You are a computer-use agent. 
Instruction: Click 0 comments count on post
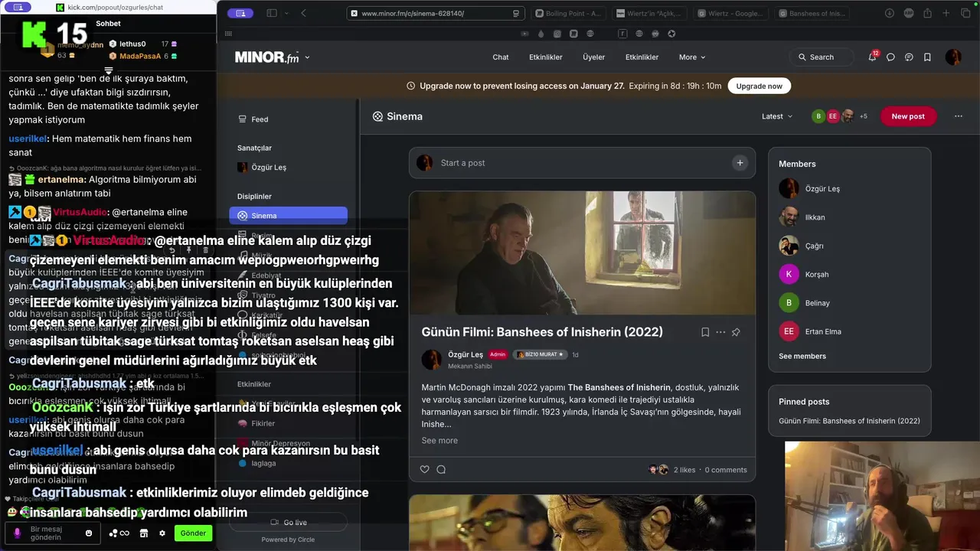(726, 470)
